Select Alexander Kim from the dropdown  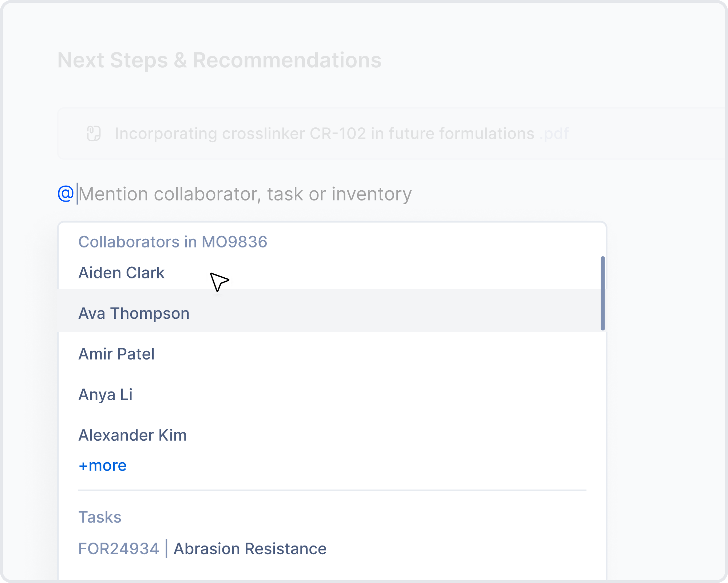click(x=132, y=435)
